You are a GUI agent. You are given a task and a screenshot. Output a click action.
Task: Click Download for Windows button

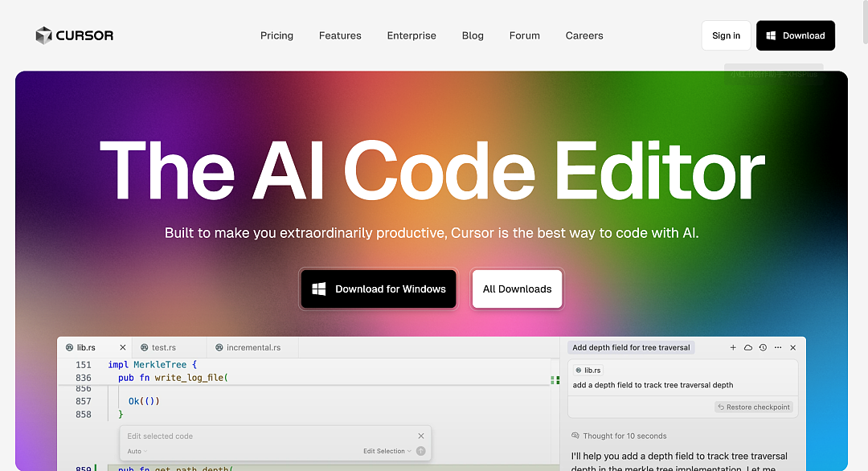click(379, 289)
